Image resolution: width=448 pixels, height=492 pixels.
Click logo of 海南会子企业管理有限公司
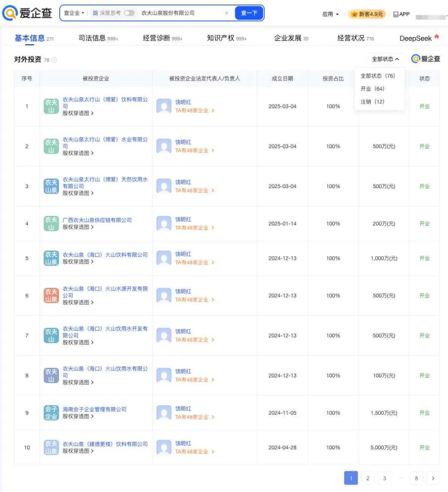tap(51, 413)
